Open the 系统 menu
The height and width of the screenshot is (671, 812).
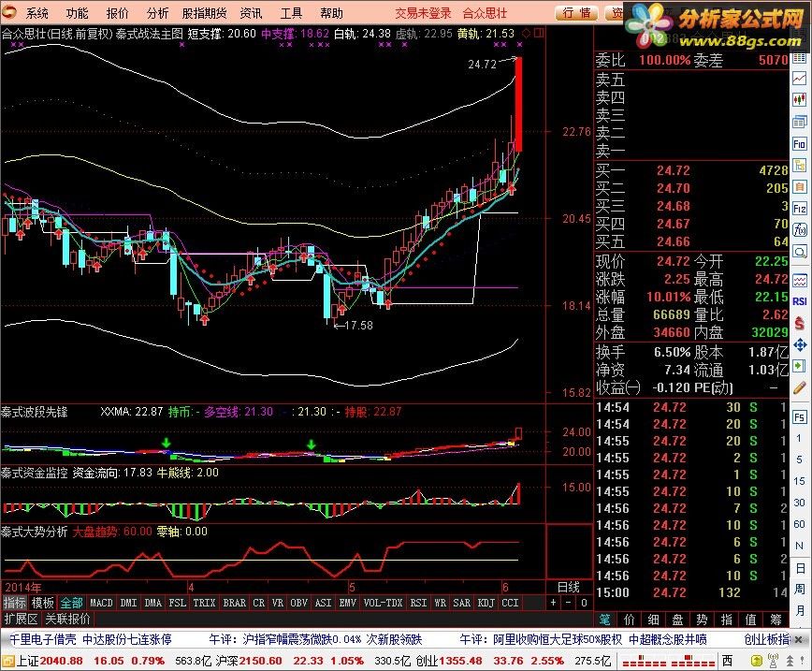36,13
